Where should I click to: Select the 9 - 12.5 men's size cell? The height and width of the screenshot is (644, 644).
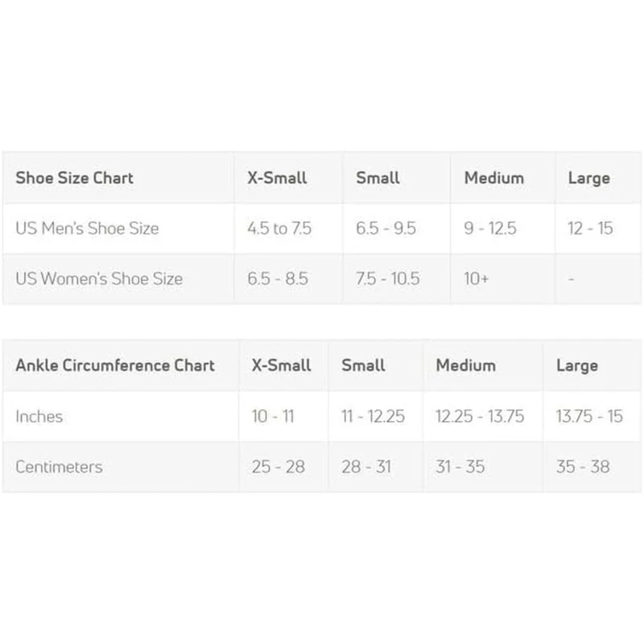point(490,229)
